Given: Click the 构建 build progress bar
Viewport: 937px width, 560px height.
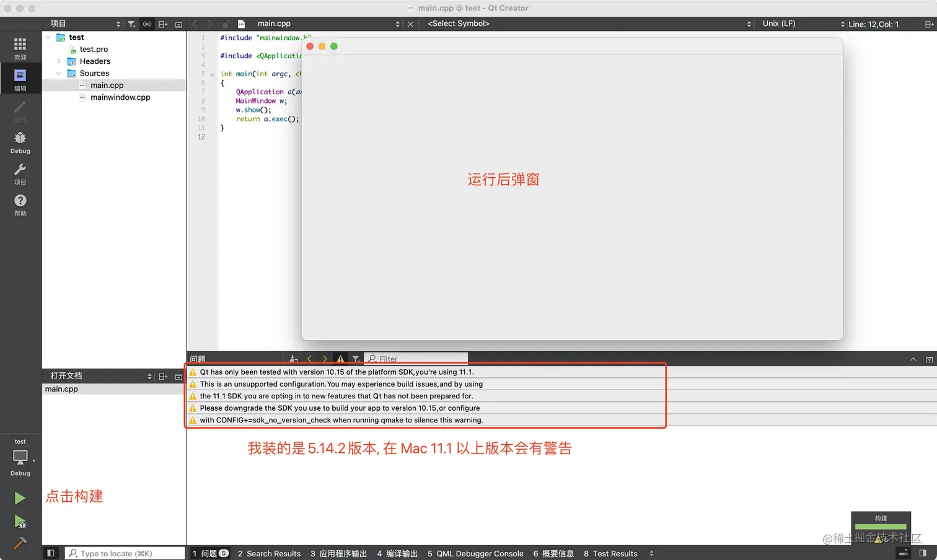Looking at the screenshot, I should tap(881, 527).
